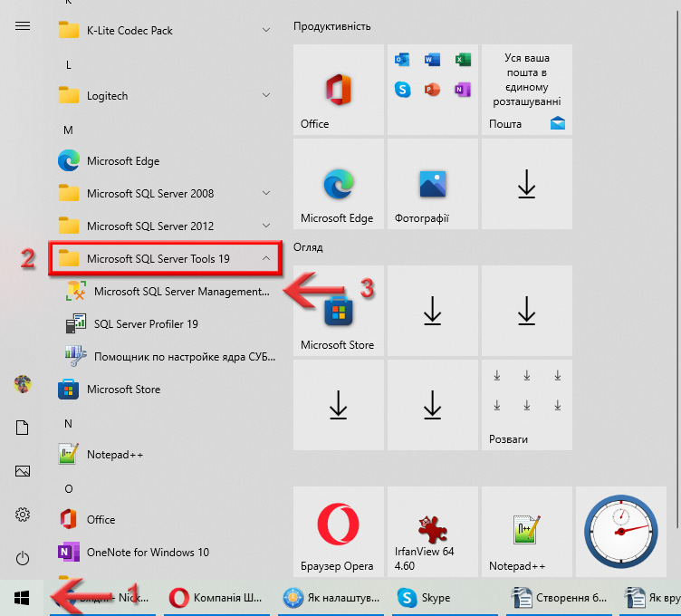Image resolution: width=681 pixels, height=616 pixels.
Task: Click the Windows Start button
Action: pyautogui.click(x=22, y=598)
